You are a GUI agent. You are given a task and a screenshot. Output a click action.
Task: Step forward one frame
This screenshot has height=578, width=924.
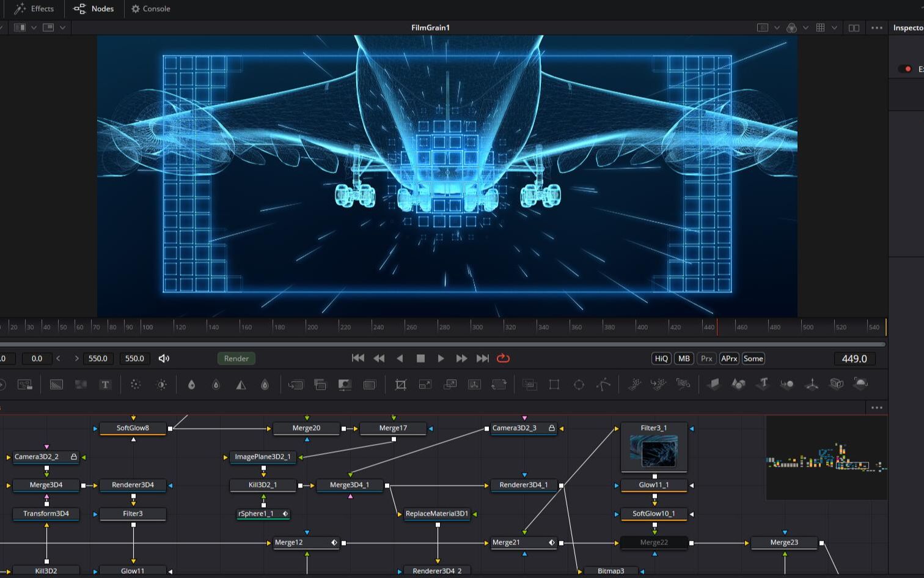pos(461,358)
